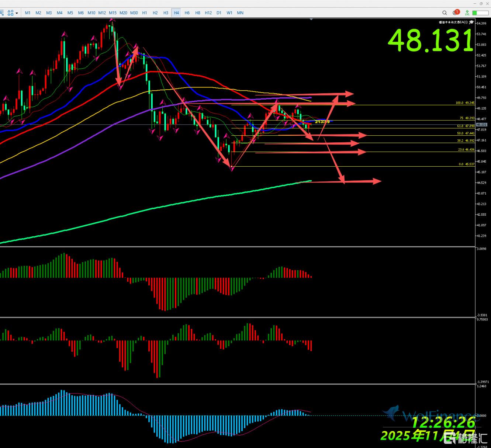Select the active H4 timeframe button

click(176, 13)
